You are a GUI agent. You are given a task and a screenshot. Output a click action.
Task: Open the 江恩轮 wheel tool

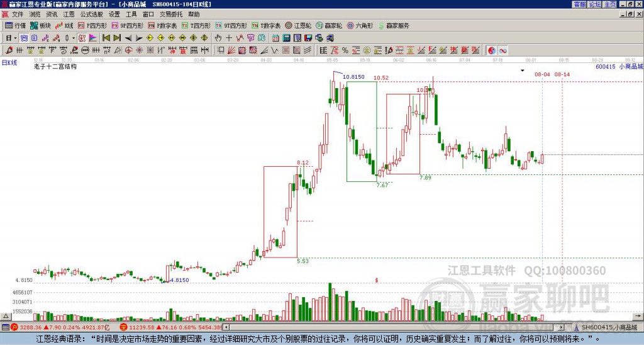coord(299,25)
